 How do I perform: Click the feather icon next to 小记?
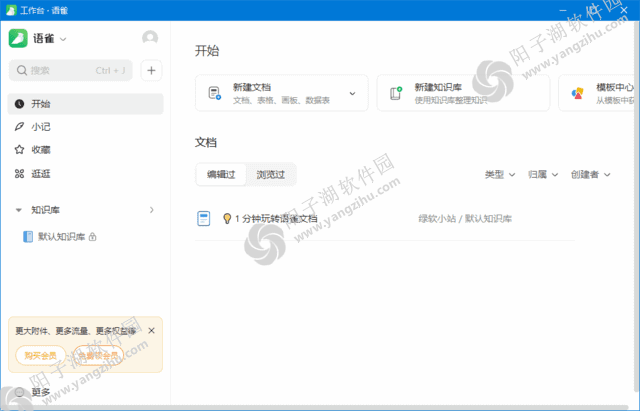19,127
